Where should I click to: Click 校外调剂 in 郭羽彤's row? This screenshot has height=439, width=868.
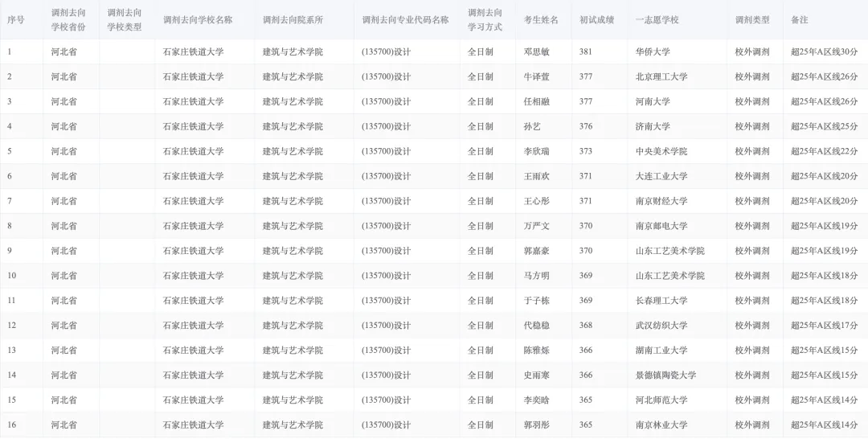[752, 425]
